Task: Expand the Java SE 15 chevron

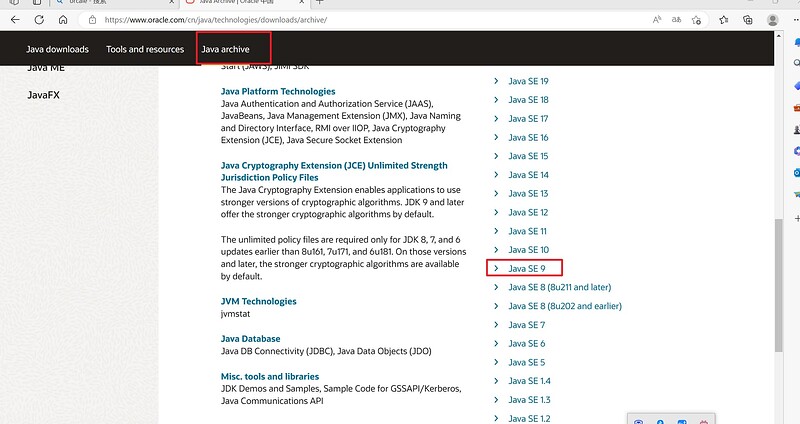Action: point(496,156)
